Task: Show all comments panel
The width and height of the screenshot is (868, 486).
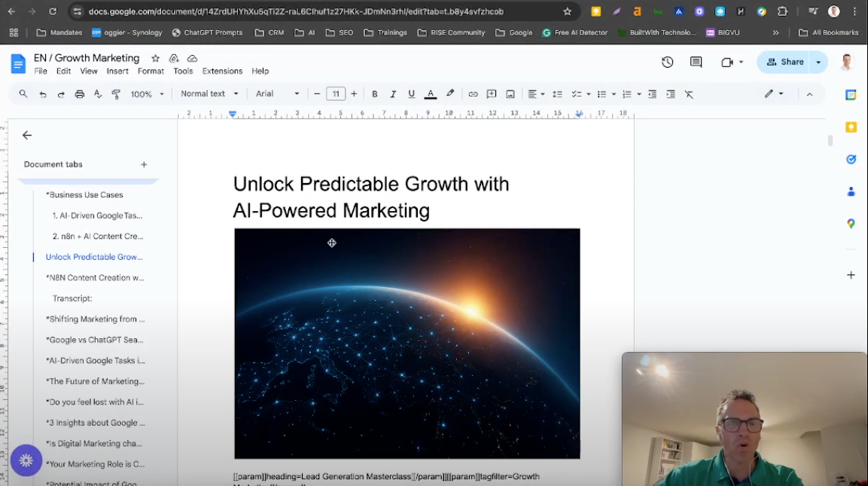Action: tap(696, 62)
